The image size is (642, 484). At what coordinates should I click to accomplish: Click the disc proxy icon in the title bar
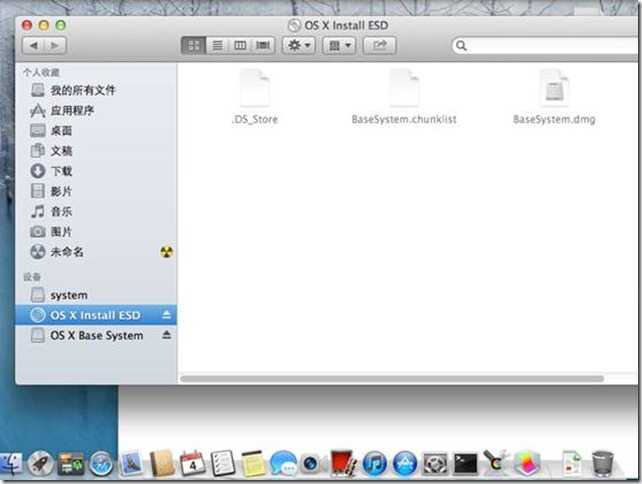point(294,25)
